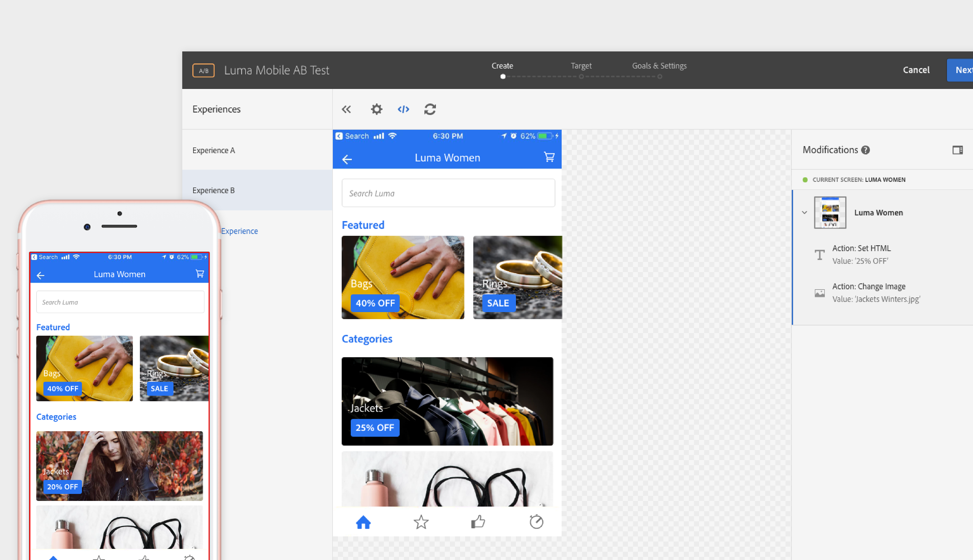This screenshot has width=973, height=560.
Task: Click the Search Luma field in the preview
Action: pyautogui.click(x=448, y=193)
